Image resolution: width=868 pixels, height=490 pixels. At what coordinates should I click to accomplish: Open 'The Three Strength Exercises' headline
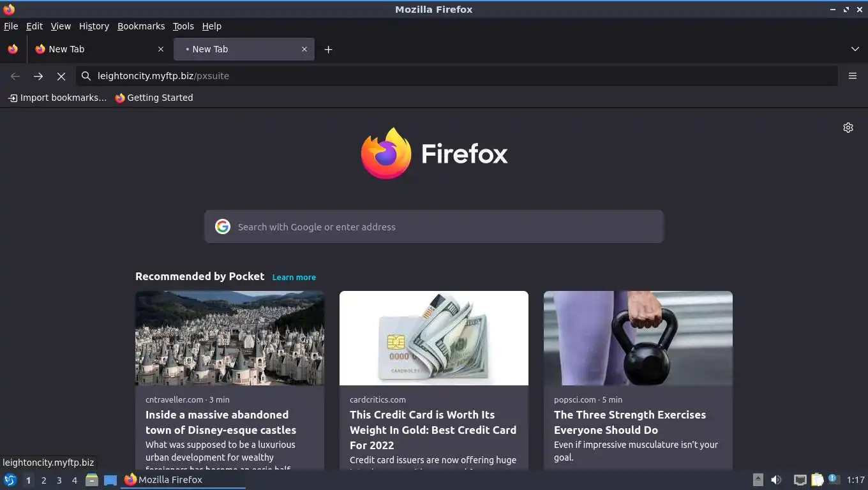tap(630, 422)
